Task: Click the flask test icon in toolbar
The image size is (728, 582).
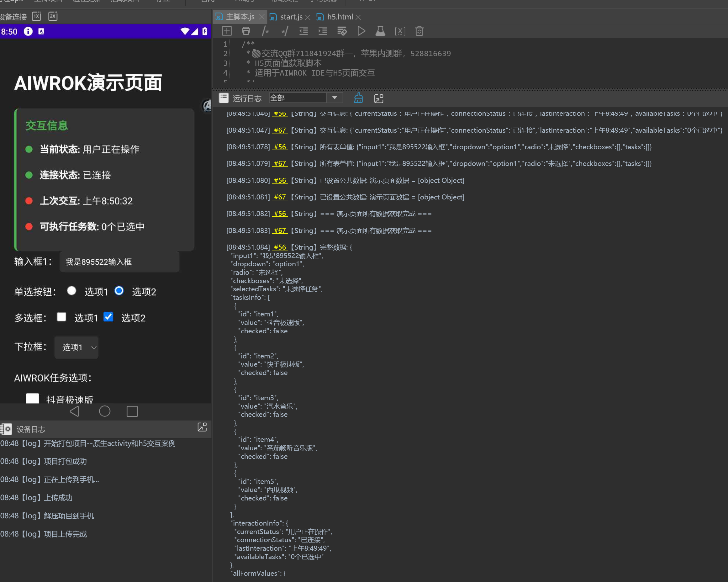Action: click(380, 31)
